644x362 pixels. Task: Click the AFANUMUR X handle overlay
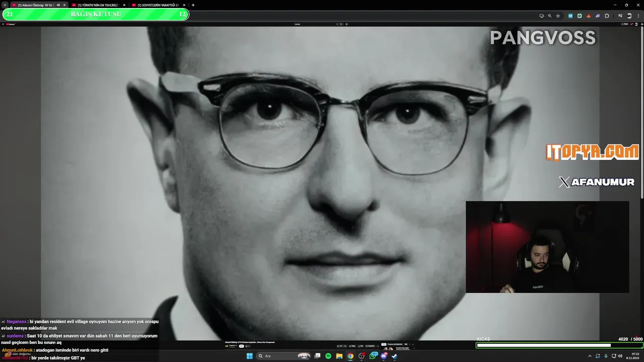(x=596, y=182)
